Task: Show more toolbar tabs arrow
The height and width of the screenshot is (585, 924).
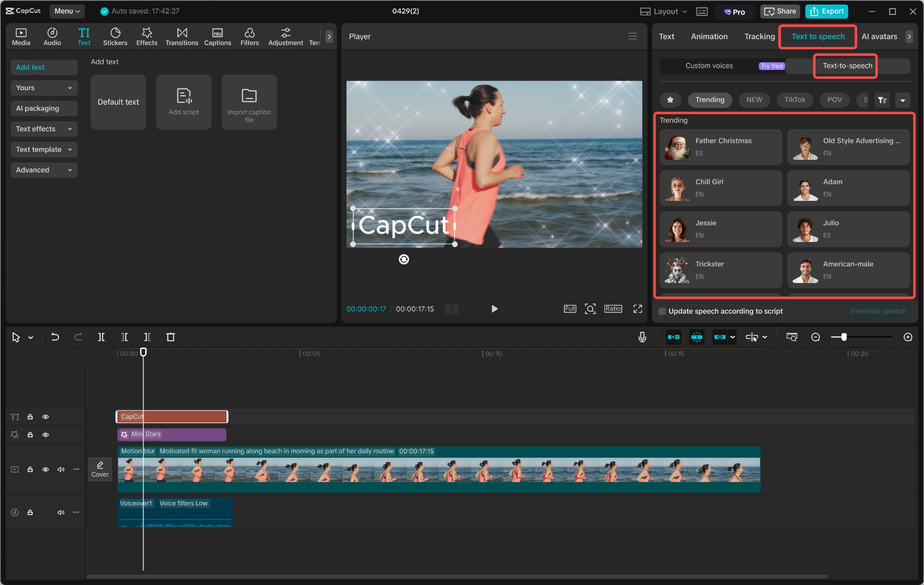Action: (x=329, y=37)
